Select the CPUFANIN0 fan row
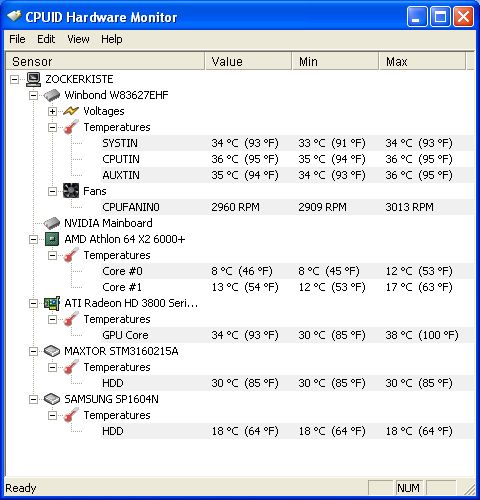 [x=287, y=207]
